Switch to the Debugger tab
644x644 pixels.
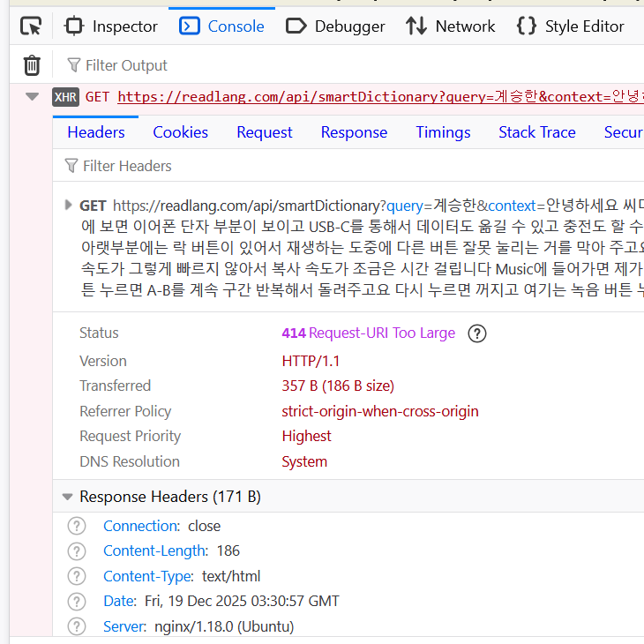click(x=336, y=26)
